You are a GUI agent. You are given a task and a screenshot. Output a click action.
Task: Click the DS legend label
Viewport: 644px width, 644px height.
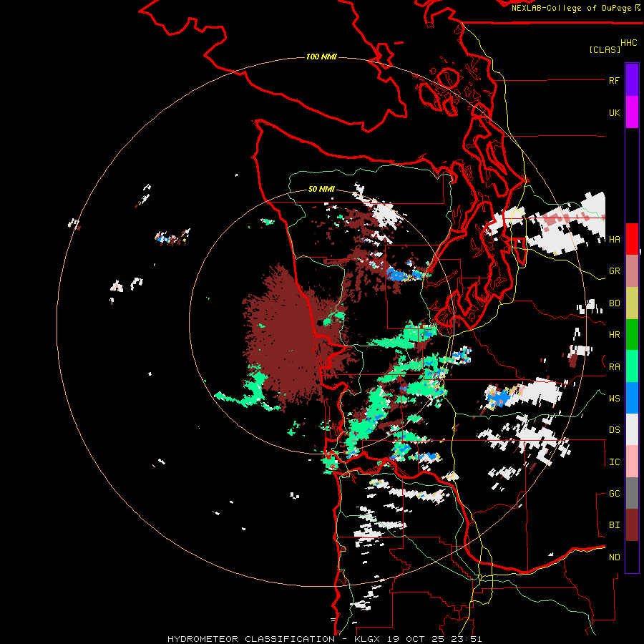coord(614,430)
